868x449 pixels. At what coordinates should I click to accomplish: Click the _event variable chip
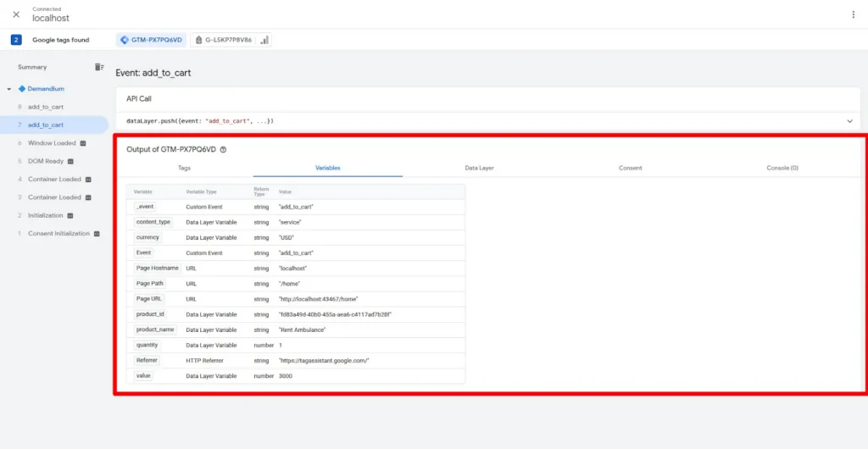[x=145, y=206]
